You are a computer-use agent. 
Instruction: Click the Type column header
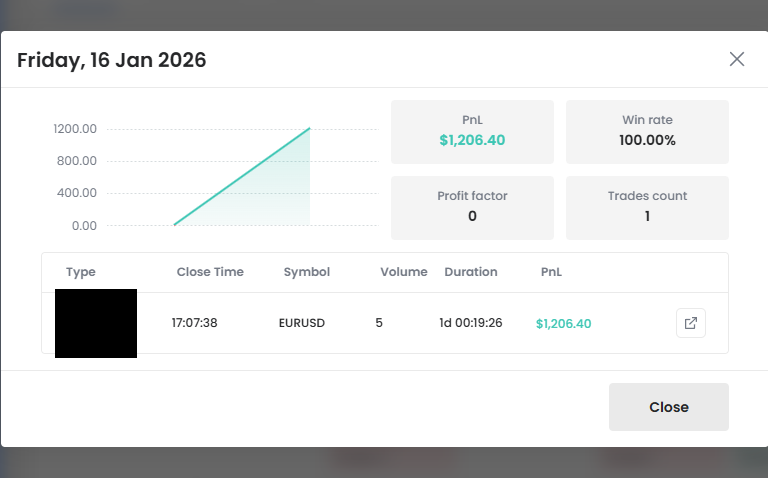coord(81,272)
